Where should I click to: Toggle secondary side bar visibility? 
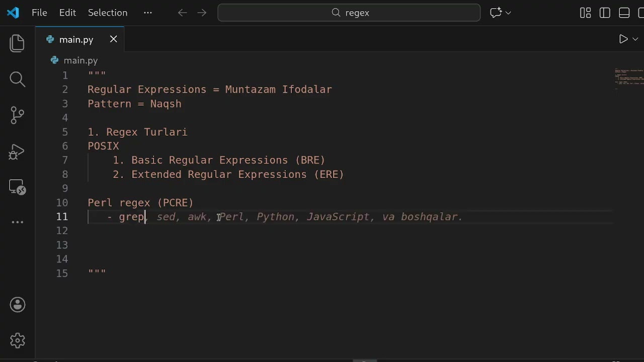click(641, 13)
